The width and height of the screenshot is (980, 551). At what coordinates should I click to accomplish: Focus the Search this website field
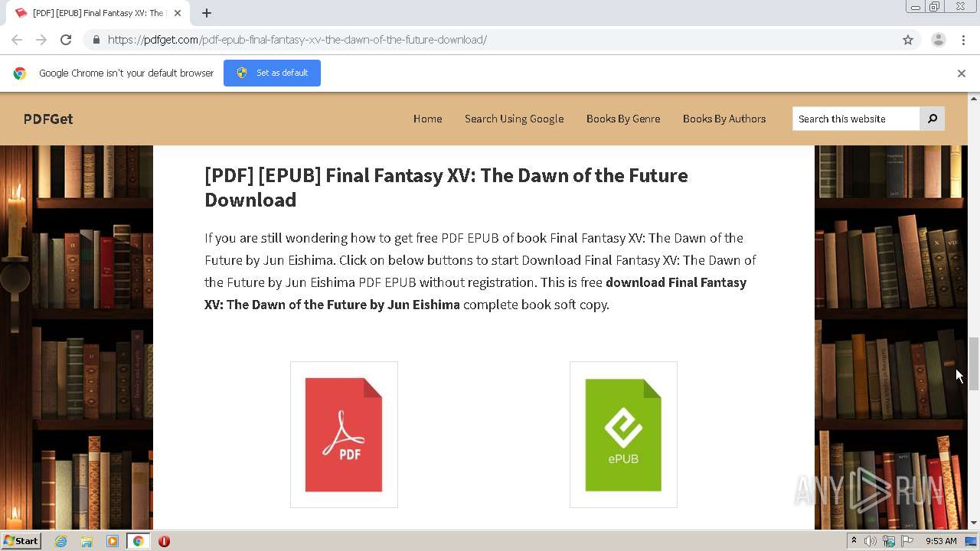pos(856,119)
